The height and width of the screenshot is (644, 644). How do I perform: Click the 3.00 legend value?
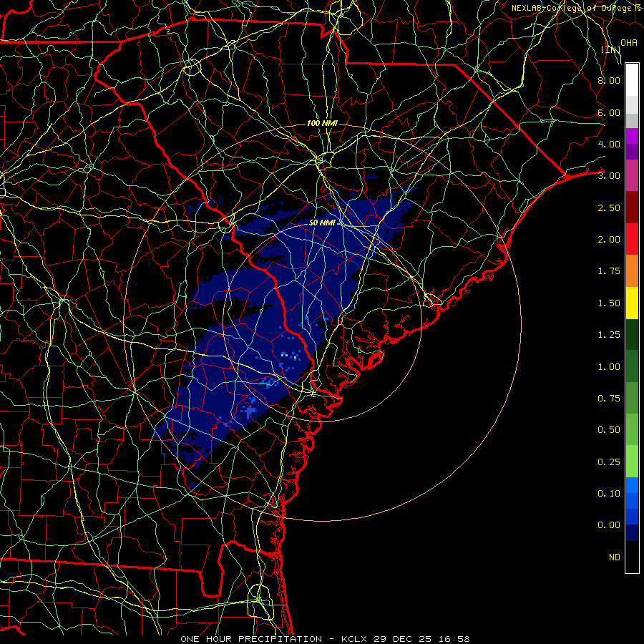609,176
